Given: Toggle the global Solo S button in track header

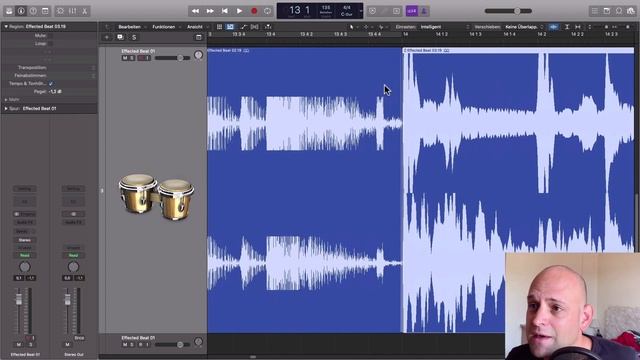Looking at the screenshot, I should [134, 37].
